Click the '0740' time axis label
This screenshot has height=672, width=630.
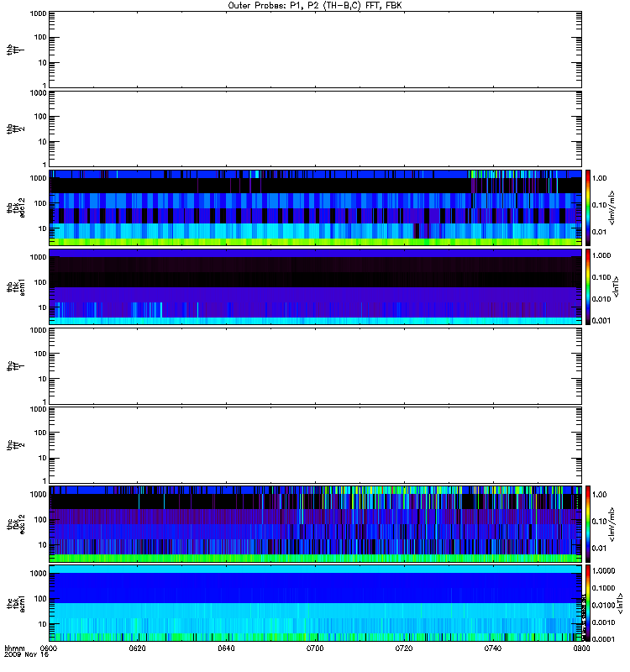click(x=493, y=648)
